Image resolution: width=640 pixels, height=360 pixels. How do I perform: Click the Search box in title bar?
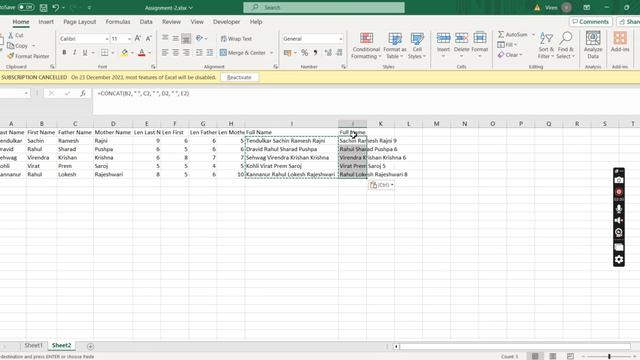(324, 7)
